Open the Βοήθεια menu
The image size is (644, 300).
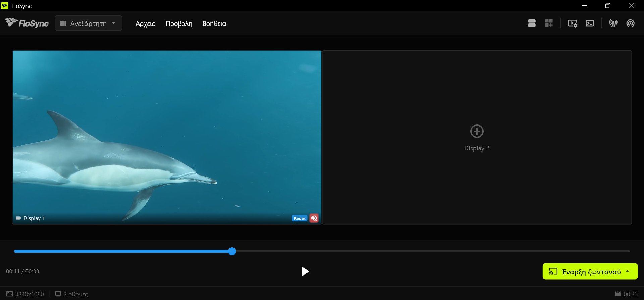214,23
